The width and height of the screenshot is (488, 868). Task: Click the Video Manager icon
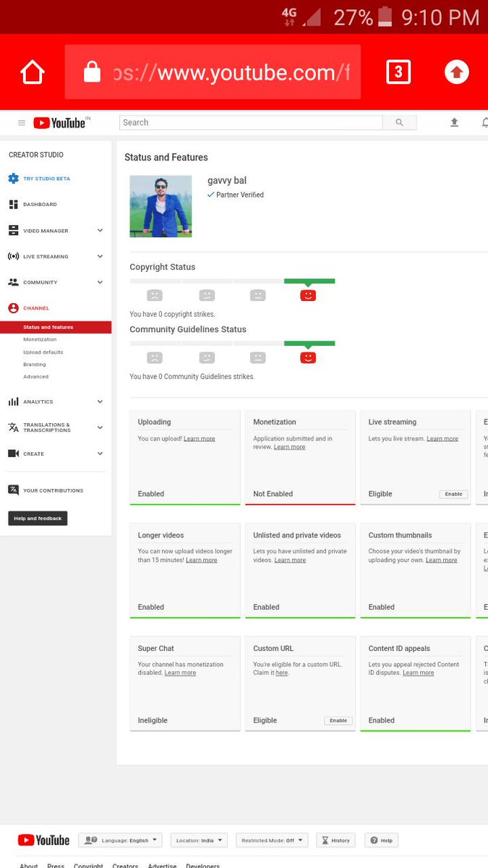coord(13,231)
